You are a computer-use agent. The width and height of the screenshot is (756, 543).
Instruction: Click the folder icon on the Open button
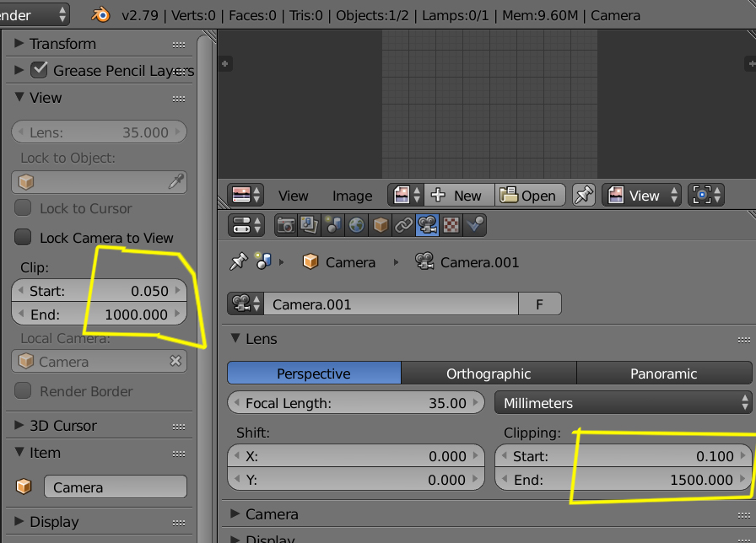pyautogui.click(x=508, y=195)
